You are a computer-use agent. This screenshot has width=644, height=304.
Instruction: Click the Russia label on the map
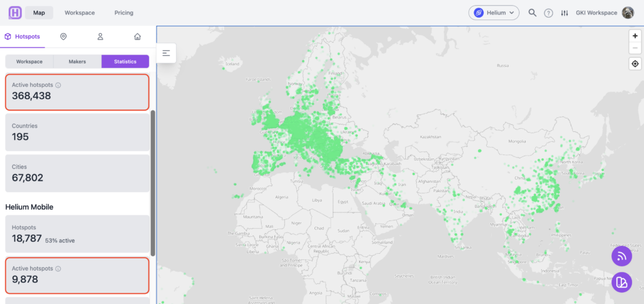point(502,66)
